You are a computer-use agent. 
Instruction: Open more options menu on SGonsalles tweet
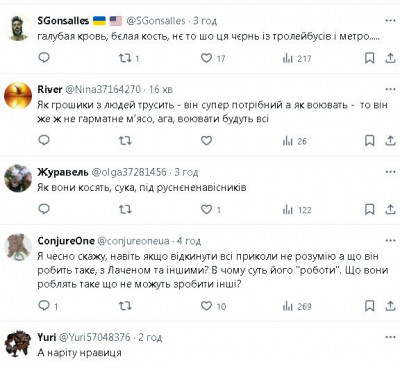[390, 21]
